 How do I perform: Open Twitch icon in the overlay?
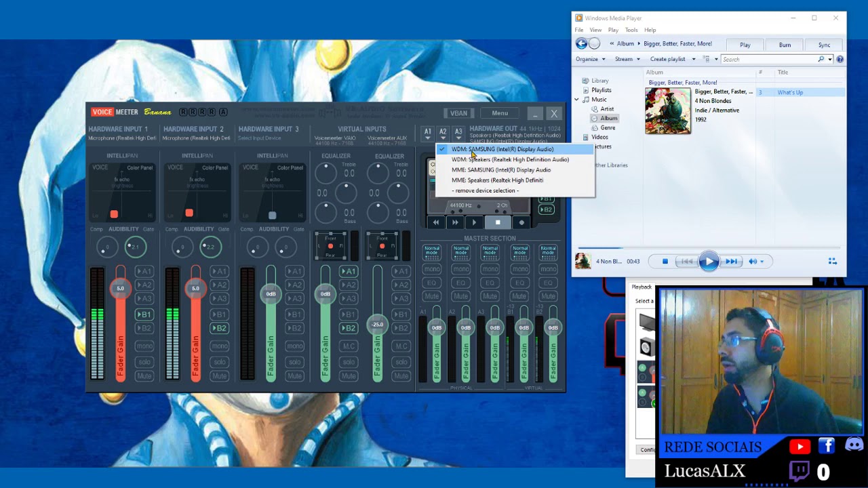click(800, 471)
